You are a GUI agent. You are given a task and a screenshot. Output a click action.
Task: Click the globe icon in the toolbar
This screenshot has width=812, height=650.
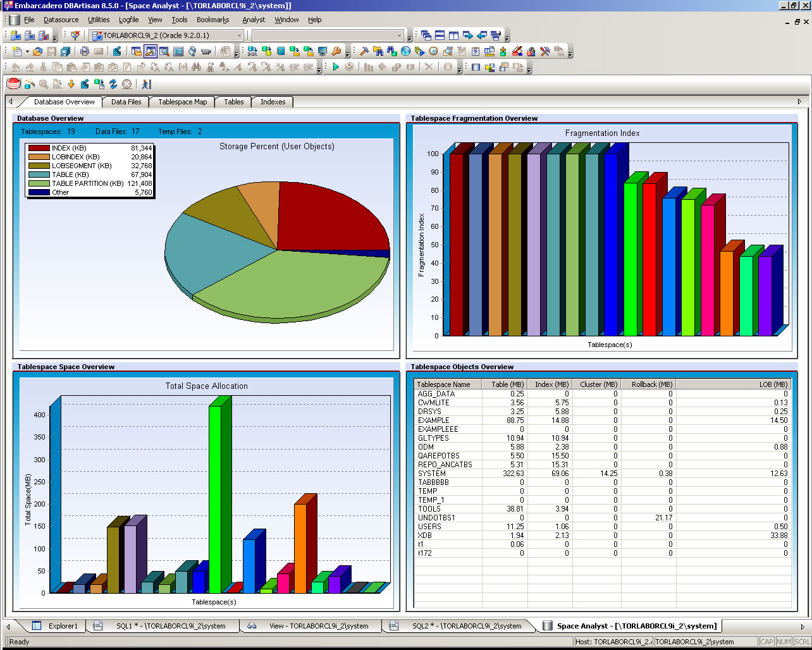(x=405, y=51)
